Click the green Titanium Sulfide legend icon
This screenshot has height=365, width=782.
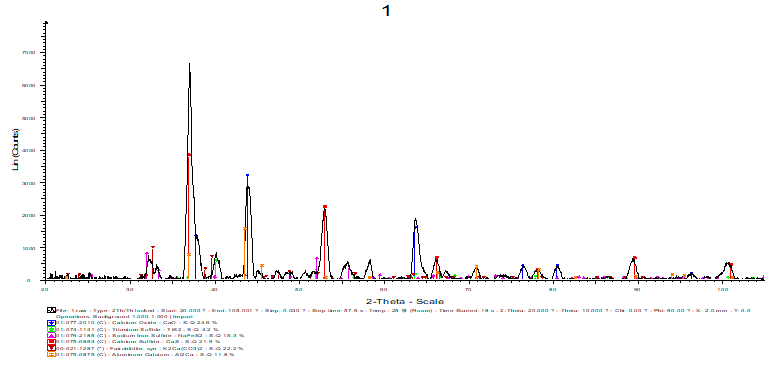point(50,329)
